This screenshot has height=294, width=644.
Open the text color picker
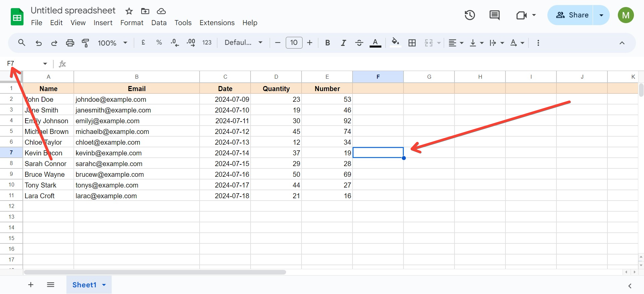click(x=375, y=43)
